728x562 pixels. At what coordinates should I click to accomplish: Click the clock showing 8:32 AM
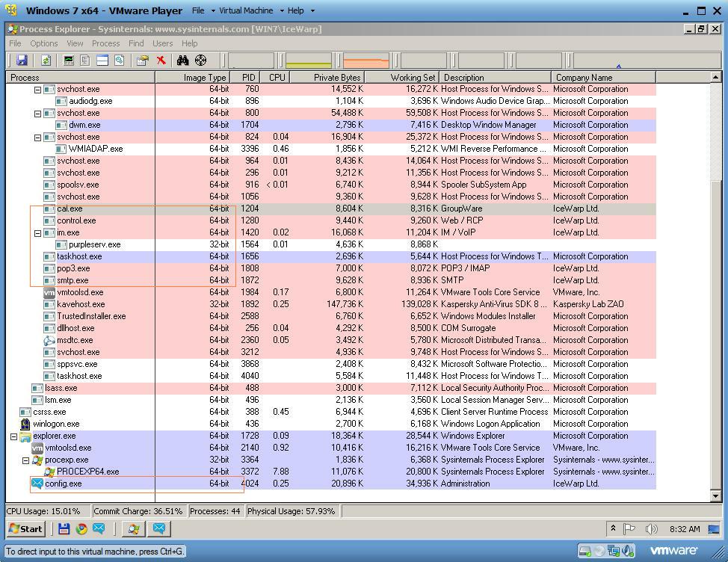685,529
